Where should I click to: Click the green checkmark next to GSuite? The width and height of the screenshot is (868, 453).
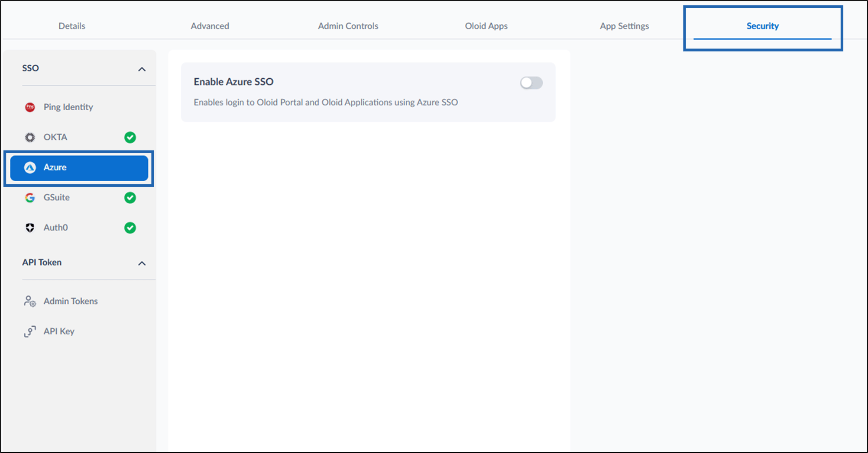tap(130, 198)
